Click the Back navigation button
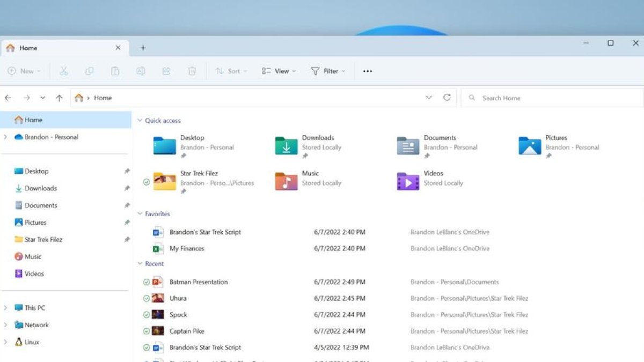The height and width of the screenshot is (362, 644). tap(9, 98)
